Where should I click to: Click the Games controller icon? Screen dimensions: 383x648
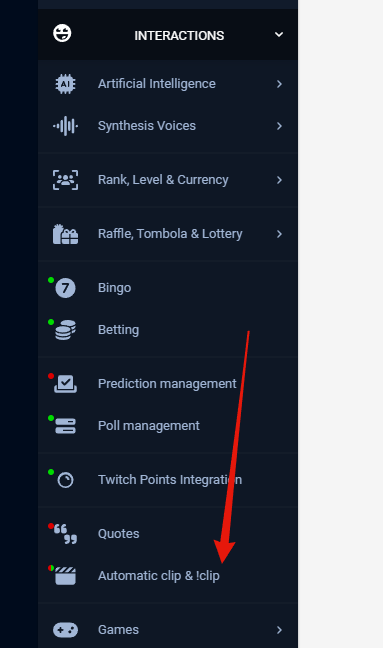point(65,630)
